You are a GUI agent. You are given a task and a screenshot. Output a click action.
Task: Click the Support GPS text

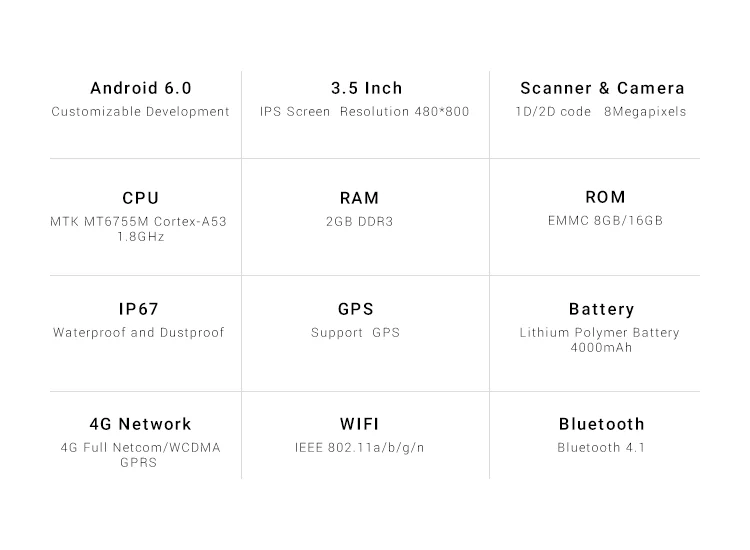coord(355,332)
